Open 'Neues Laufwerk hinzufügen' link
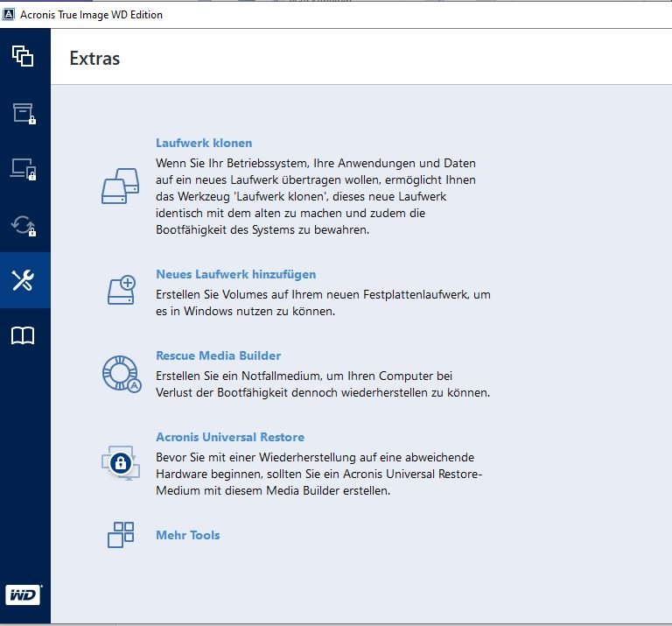Screen dimensions: 672x626 (x=236, y=274)
